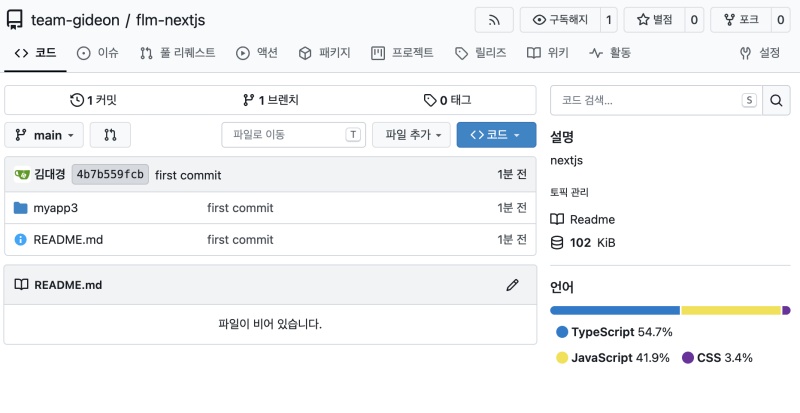Switch to the 이슈 tab
This screenshot has height=413, width=800.
click(97, 53)
